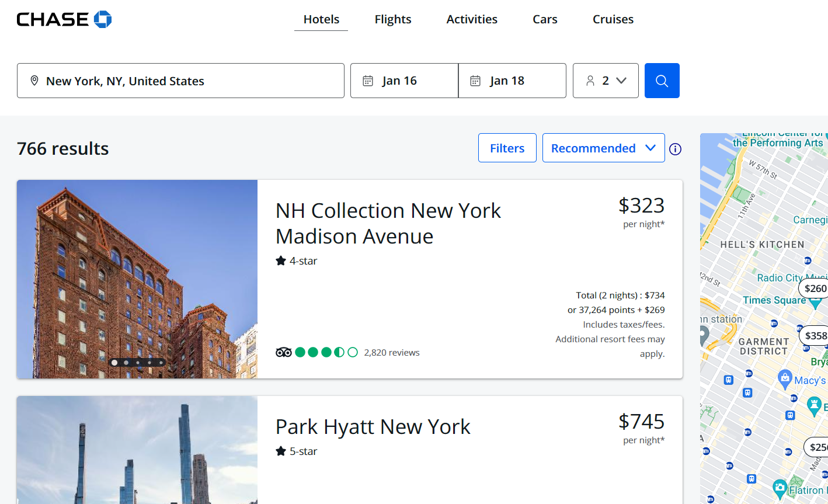The width and height of the screenshot is (828, 504).
Task: Expand the guest count dropdown
Action: (x=606, y=81)
